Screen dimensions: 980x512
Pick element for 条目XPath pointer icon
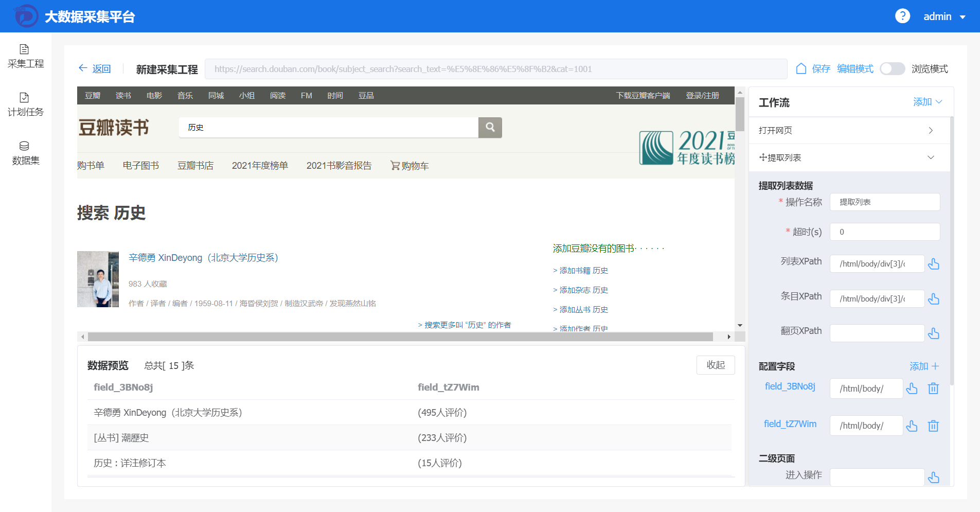tap(934, 299)
